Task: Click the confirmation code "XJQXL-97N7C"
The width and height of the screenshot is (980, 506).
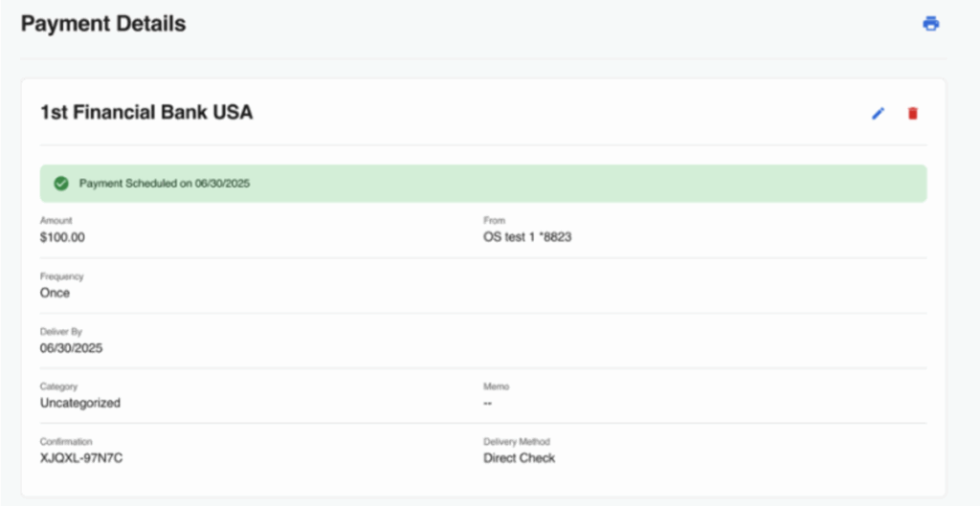Action: pyautogui.click(x=81, y=458)
